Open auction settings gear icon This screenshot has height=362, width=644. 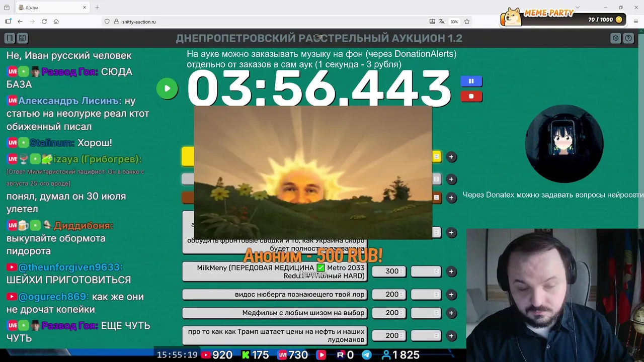pos(615,38)
